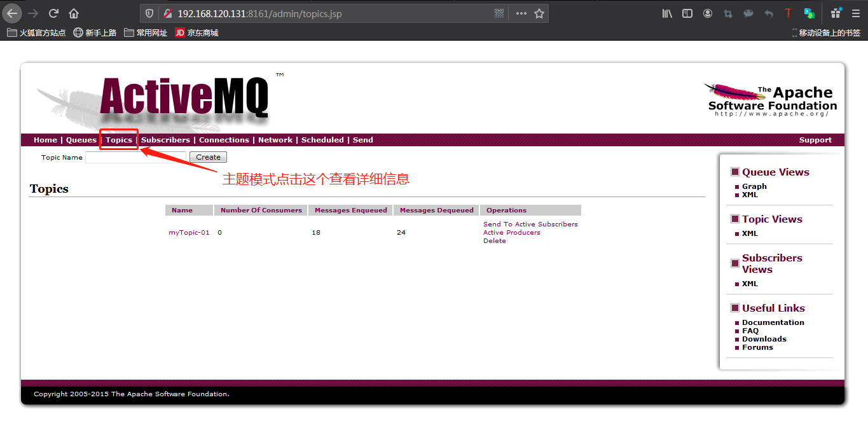Sort by Messages Enqueued column header
This screenshot has height=435, width=868.
tap(351, 210)
